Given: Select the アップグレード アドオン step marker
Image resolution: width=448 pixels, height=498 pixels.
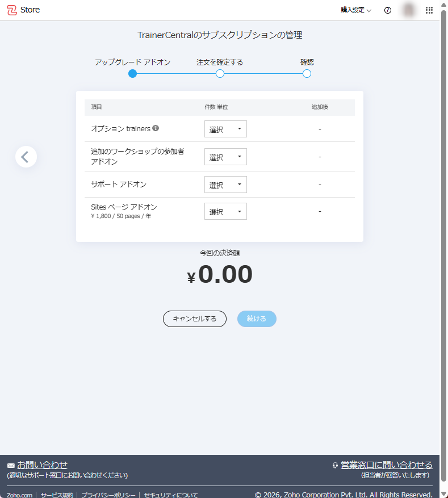Looking at the screenshot, I should 132,74.
